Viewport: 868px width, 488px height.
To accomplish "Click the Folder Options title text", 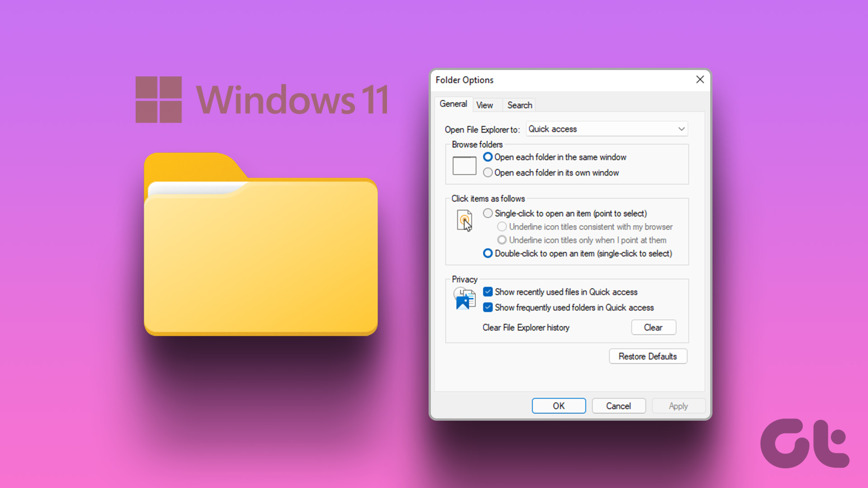I will [464, 80].
